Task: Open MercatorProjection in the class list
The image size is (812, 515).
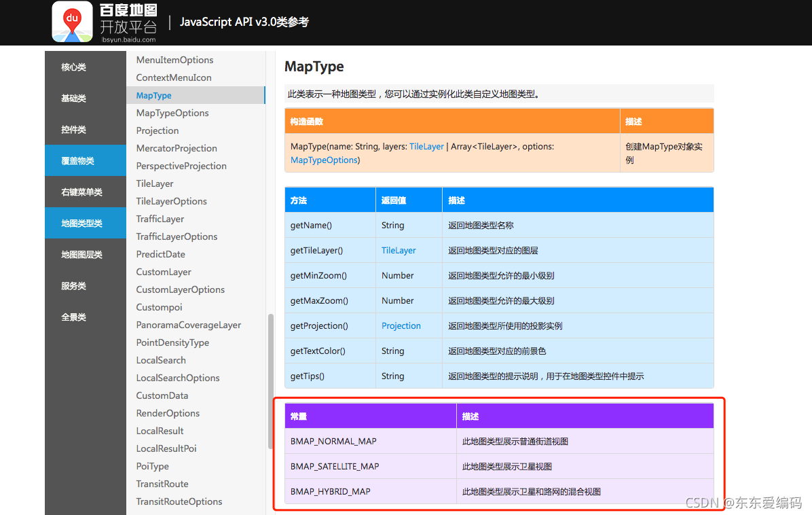Action: tap(177, 148)
